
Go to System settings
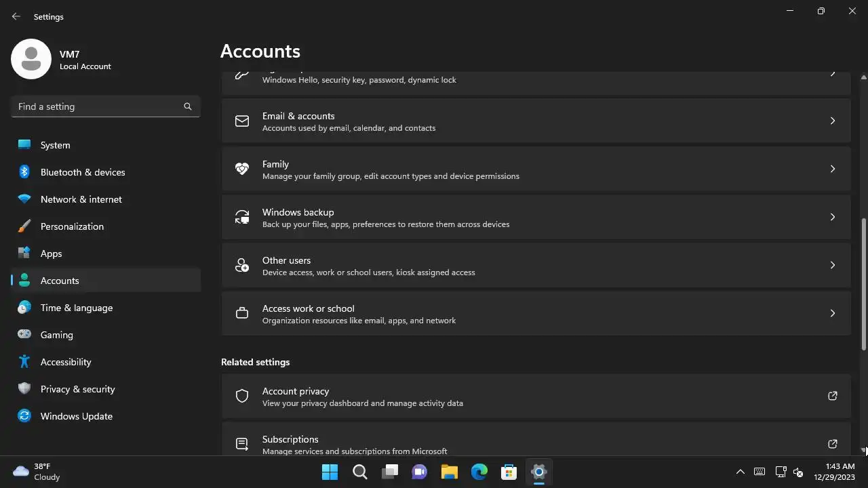point(106,145)
